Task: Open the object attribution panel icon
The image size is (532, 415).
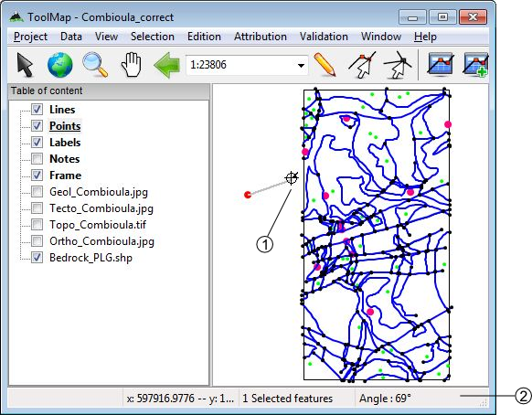Action: coord(441,64)
